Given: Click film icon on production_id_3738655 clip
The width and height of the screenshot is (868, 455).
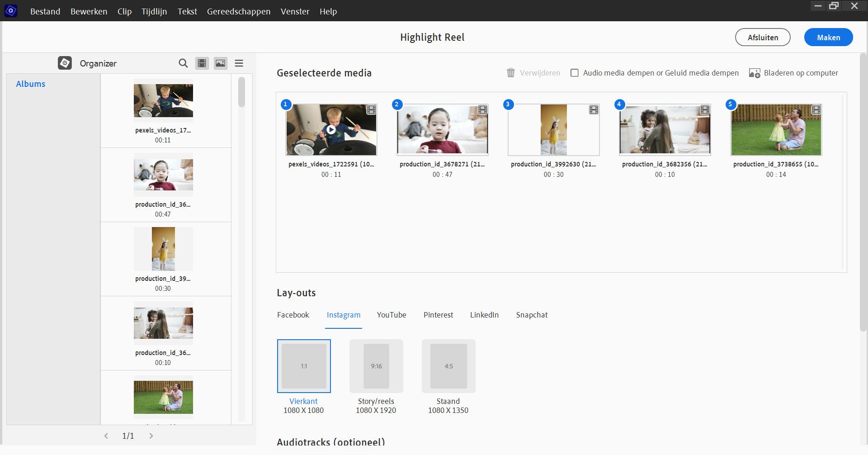Looking at the screenshot, I should 816,109.
